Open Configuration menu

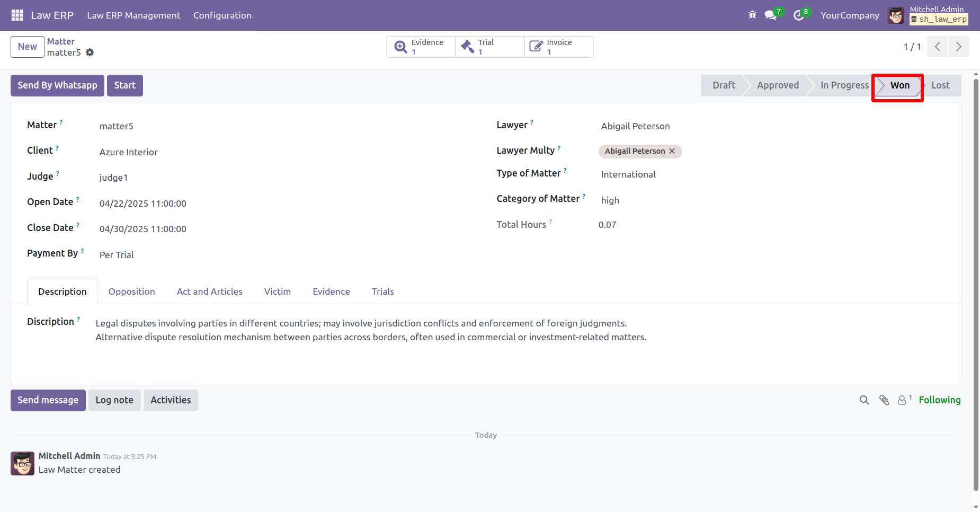[x=222, y=15]
